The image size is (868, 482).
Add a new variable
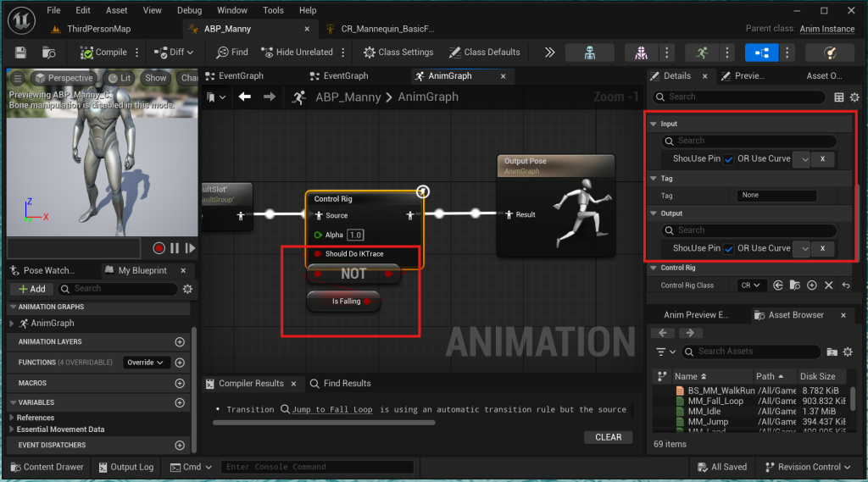coord(180,403)
